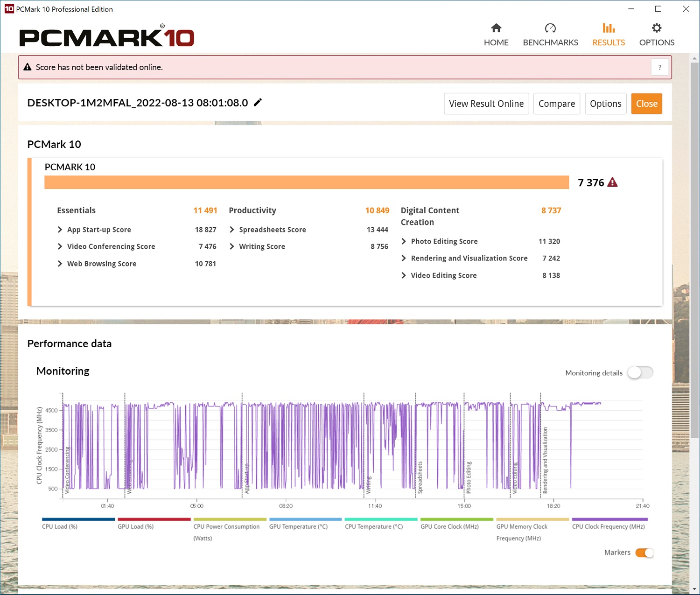The image size is (700, 595).
Task: Click the Spreadsheets score value 13 444
Action: pos(378,230)
